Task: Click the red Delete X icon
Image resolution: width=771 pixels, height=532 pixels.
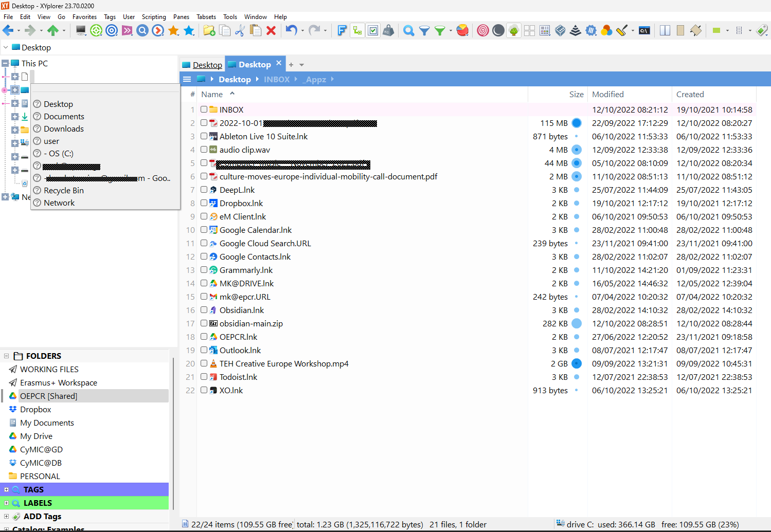Action: [x=271, y=31]
